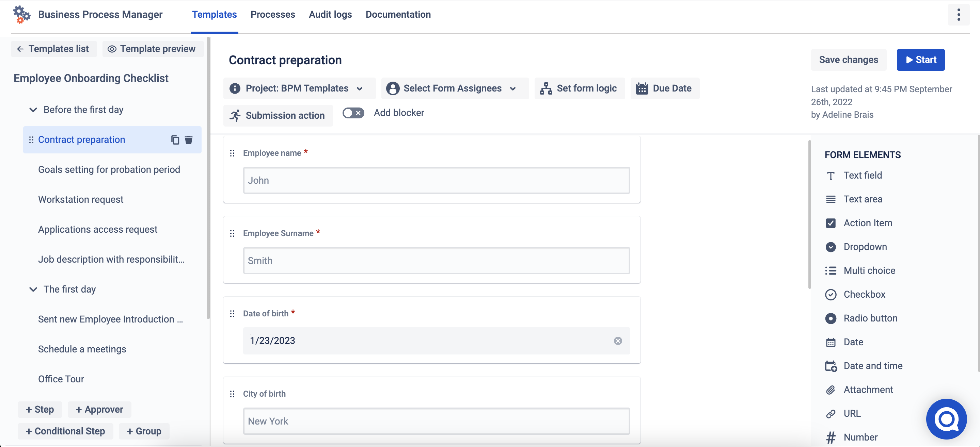Click the Due Date calendar icon
The width and height of the screenshot is (980, 447).
pos(642,88)
